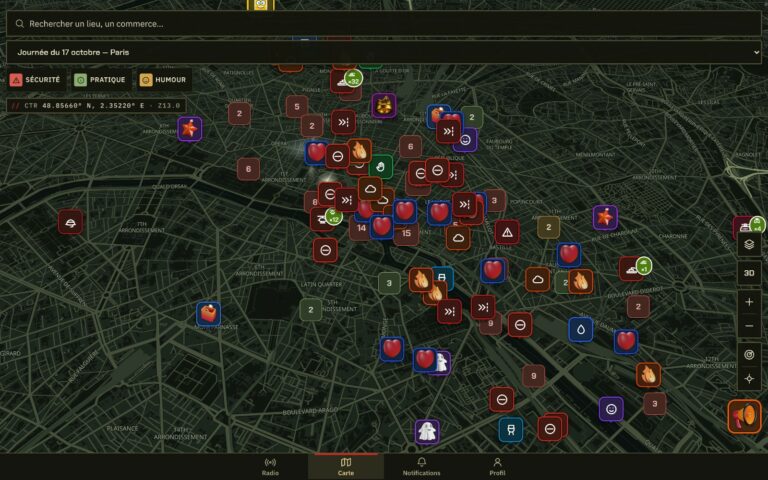Zoom in with the plus button

coord(749,302)
